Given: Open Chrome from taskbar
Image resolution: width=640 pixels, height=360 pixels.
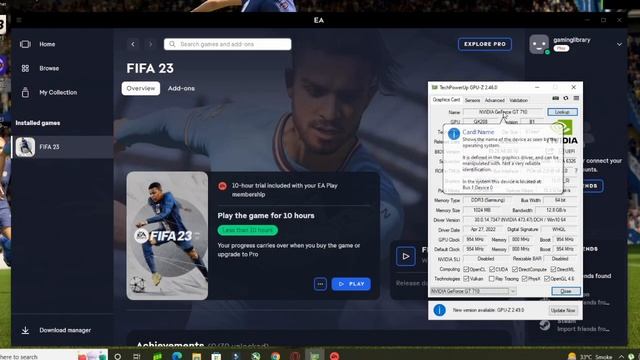Looking at the screenshot, I should click(x=276, y=356).
